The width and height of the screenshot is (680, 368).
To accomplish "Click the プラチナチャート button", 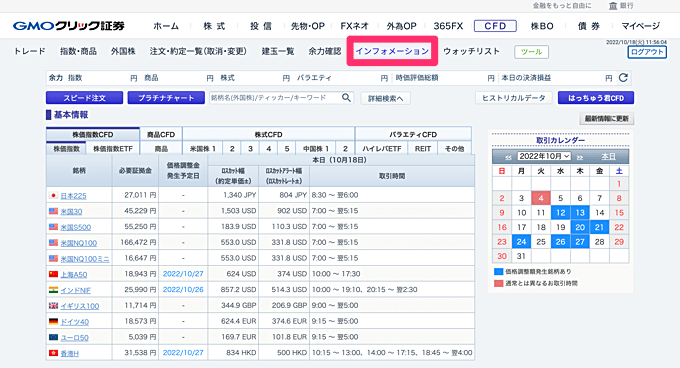I will (166, 98).
